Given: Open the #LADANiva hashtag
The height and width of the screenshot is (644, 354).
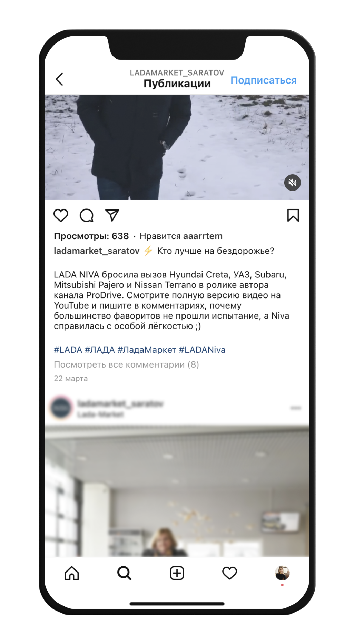Looking at the screenshot, I should coord(202,350).
